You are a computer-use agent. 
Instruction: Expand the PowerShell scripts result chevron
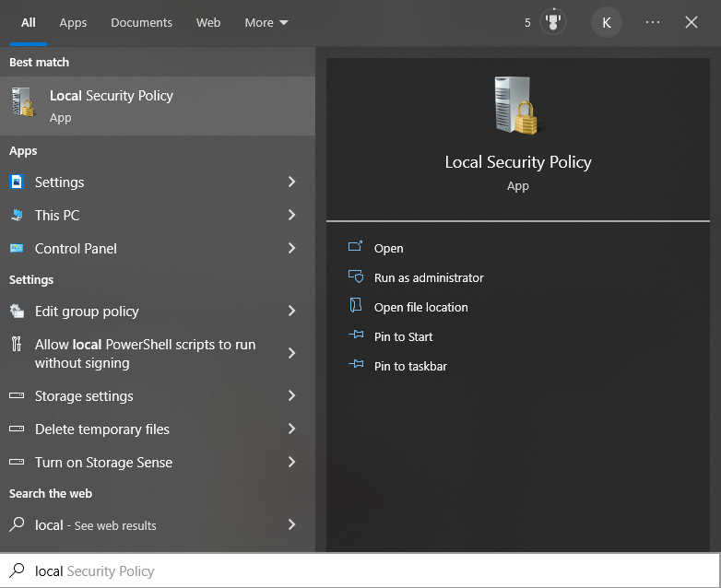click(291, 353)
